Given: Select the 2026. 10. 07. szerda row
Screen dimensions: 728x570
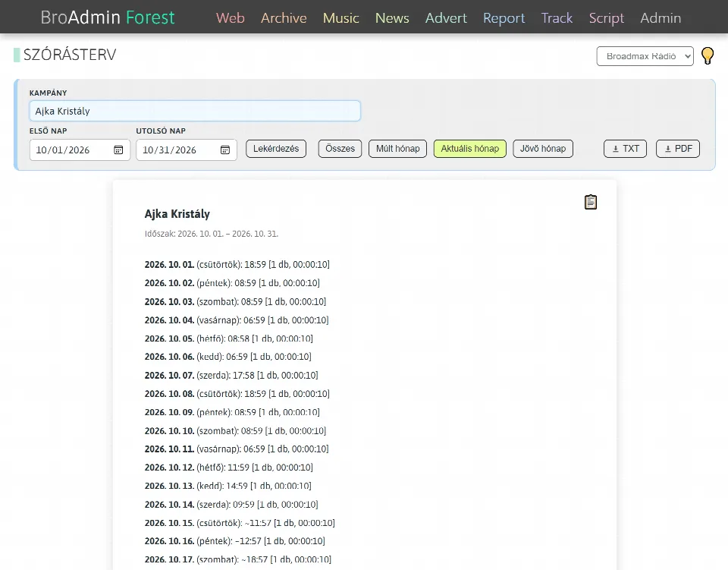Looking at the screenshot, I should [231, 375].
